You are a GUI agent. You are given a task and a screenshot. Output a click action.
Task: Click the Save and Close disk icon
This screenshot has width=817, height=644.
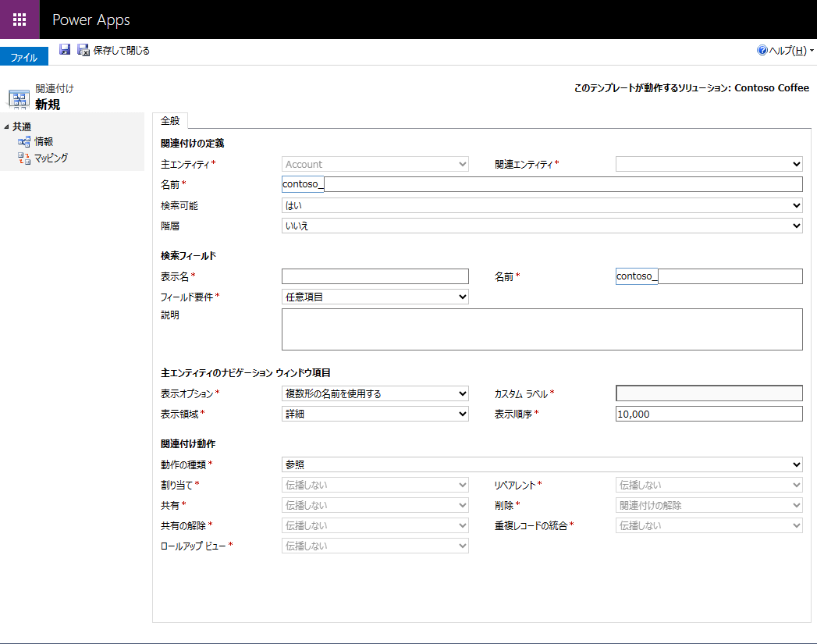point(83,49)
